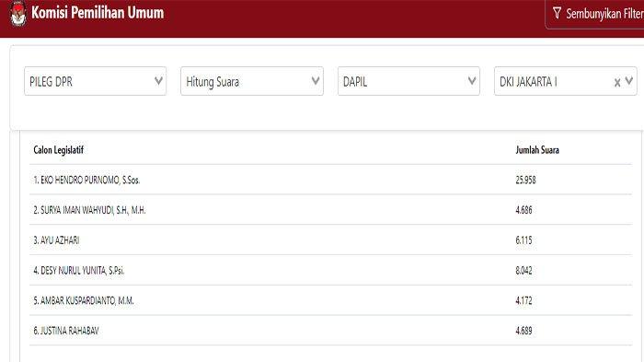
Task: Select the Desy Nurul Yunita row
Action: point(330,270)
